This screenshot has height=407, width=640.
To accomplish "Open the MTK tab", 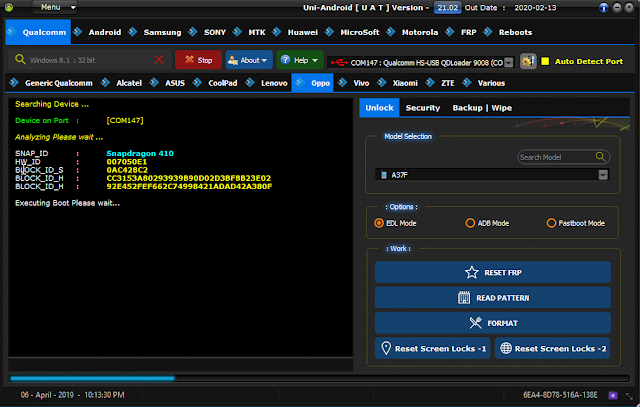I will (257, 32).
